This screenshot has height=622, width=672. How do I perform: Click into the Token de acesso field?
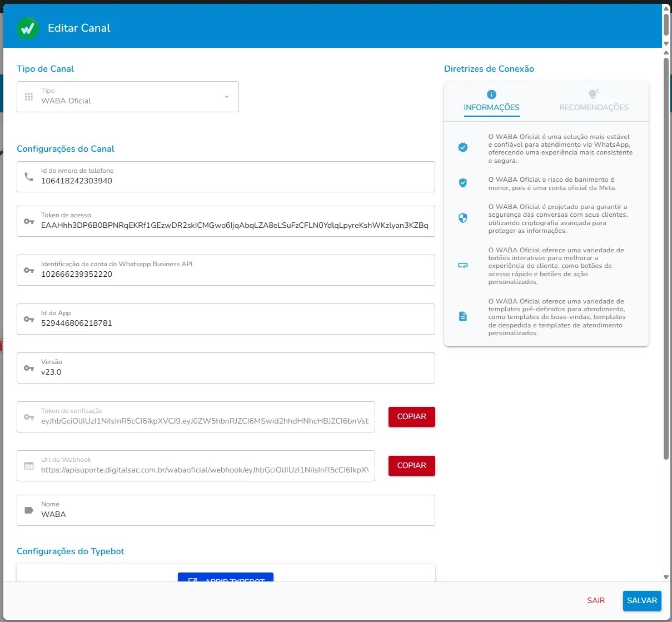226,221
